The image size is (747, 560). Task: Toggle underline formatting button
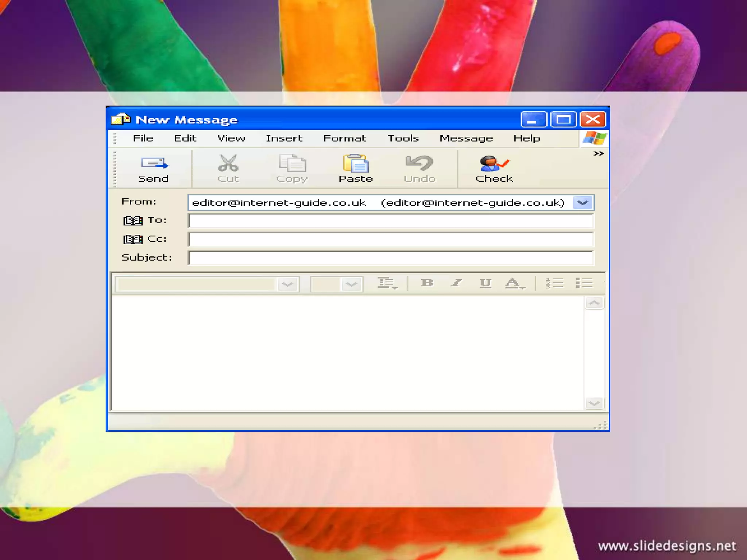click(485, 283)
